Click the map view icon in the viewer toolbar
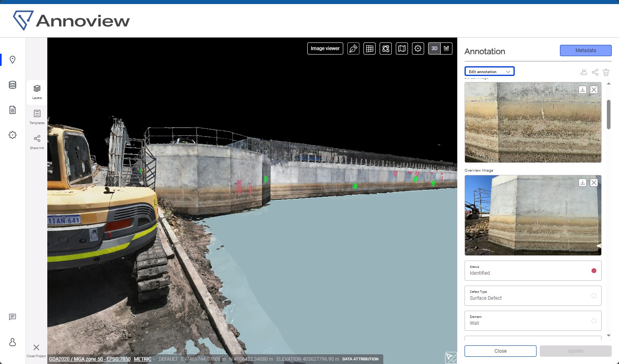Image resolution: width=619 pixels, height=364 pixels. click(x=402, y=48)
